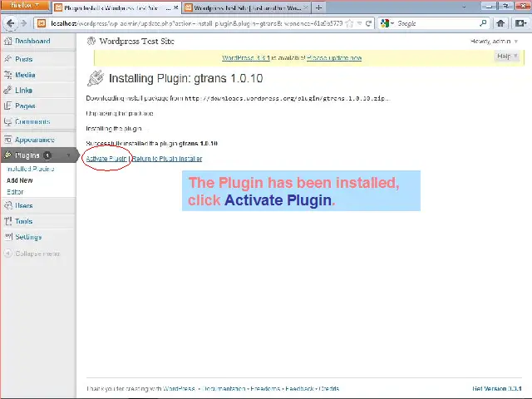This screenshot has width=532, height=399.
Task: Click Collapse menu in the sidebar
Action: click(x=37, y=254)
